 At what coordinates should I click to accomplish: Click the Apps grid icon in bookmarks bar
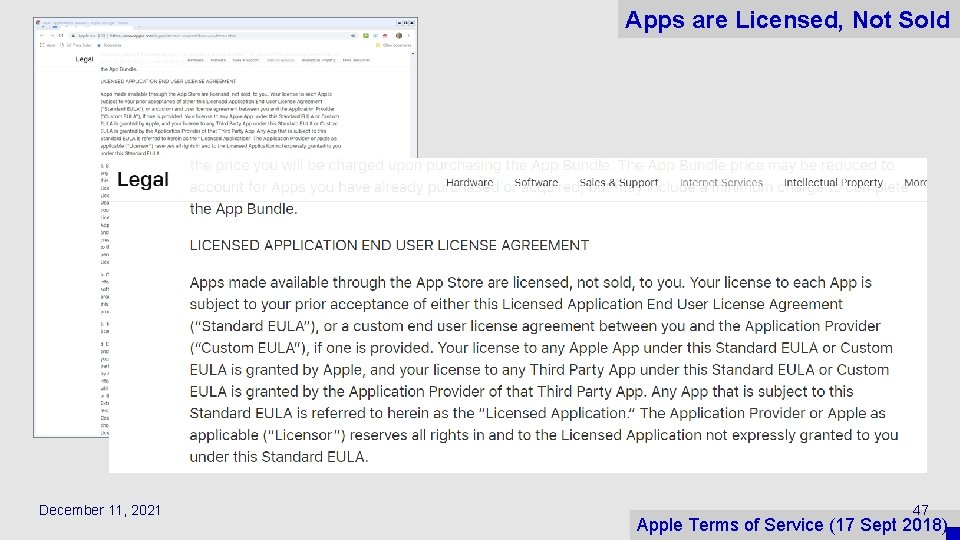[42, 45]
